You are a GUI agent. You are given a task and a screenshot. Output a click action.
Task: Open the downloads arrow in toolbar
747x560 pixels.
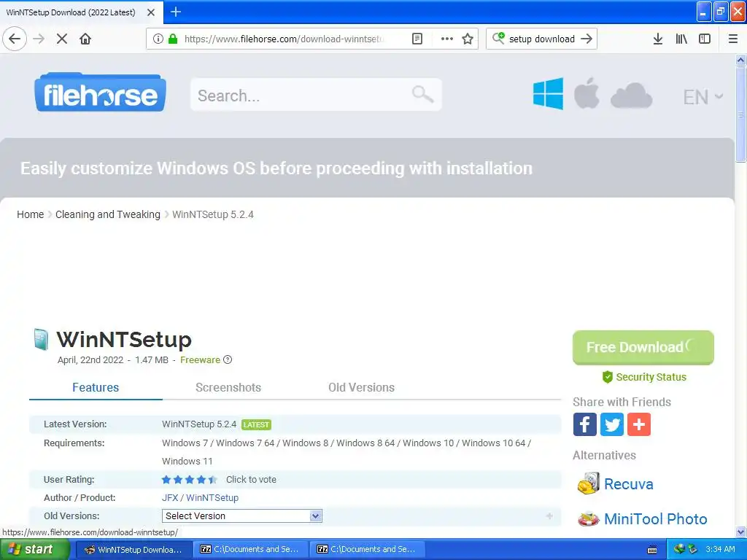[658, 39]
